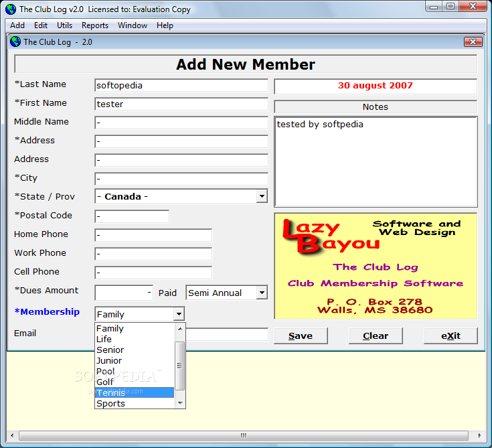Click the date field showing 30 august 2007

[376, 86]
